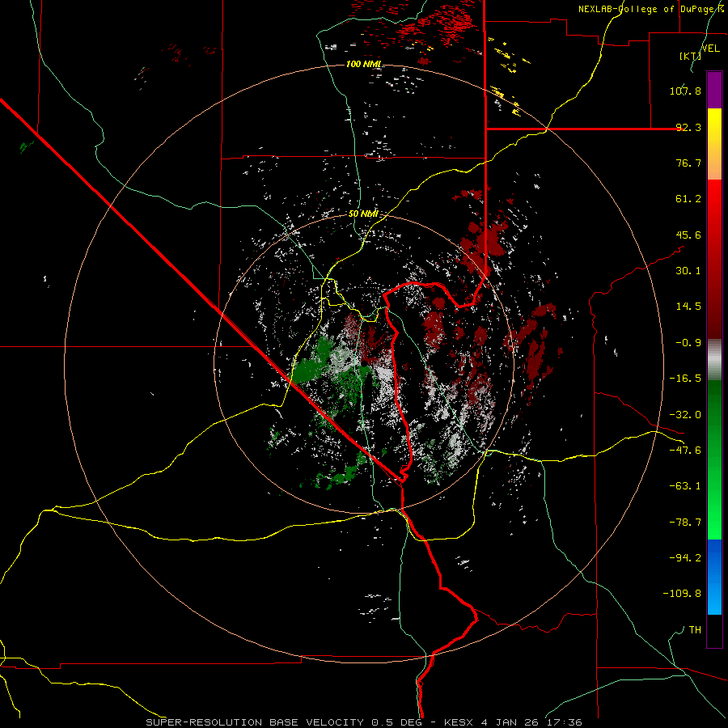Click the purple segment of the color bar
Viewport: 728px width, 728px height.
pyautogui.click(x=714, y=90)
